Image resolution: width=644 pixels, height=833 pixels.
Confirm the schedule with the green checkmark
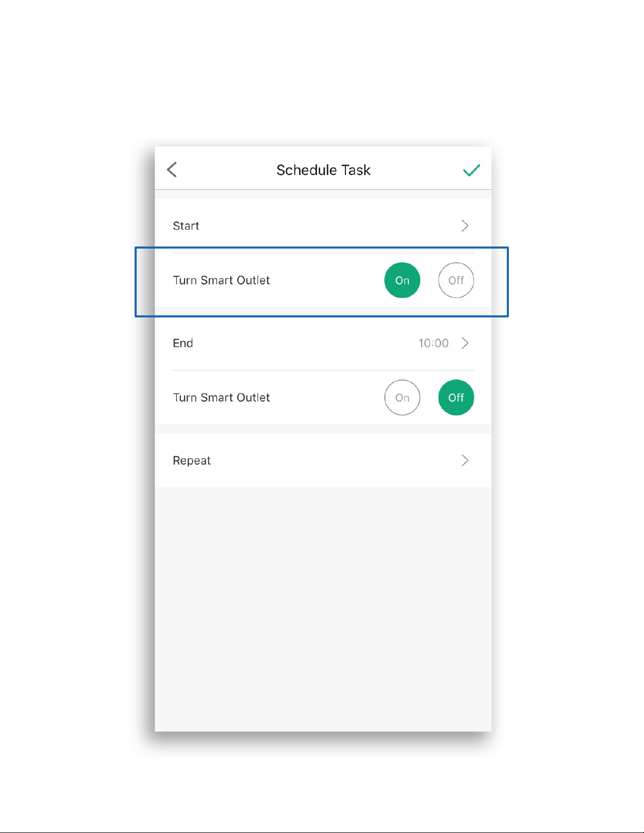point(472,170)
